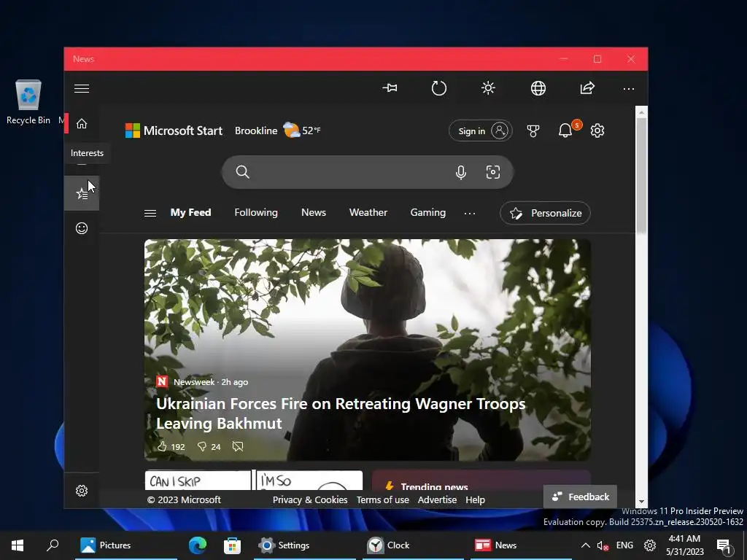Switch to Settings in the taskbar

[305, 545]
